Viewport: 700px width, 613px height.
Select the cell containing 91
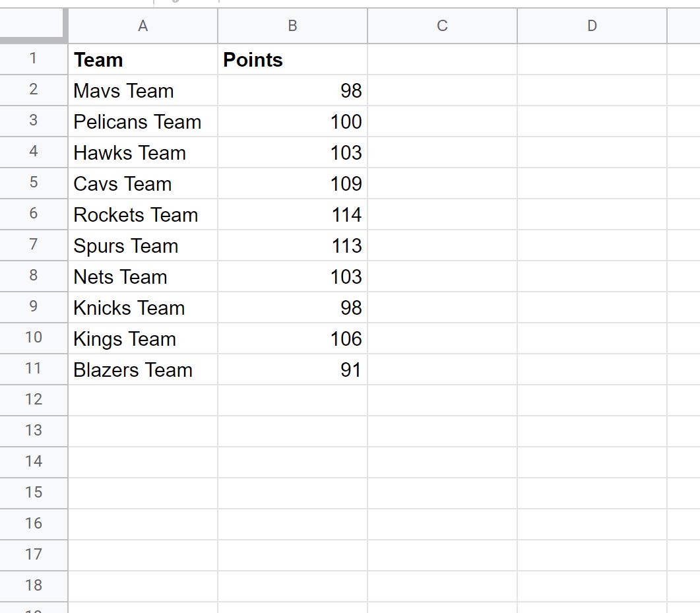pos(292,370)
